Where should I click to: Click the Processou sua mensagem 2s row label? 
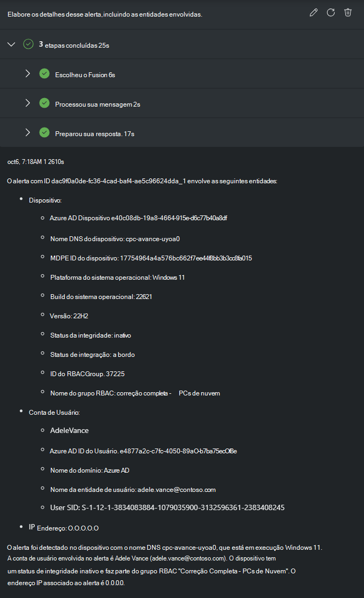click(97, 104)
